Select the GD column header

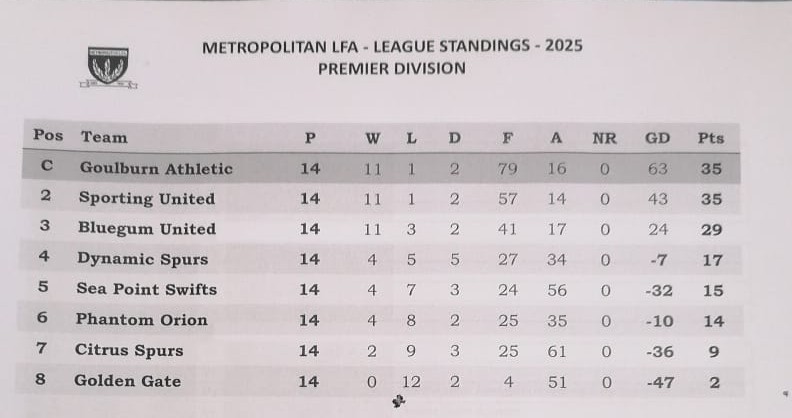tap(658, 138)
